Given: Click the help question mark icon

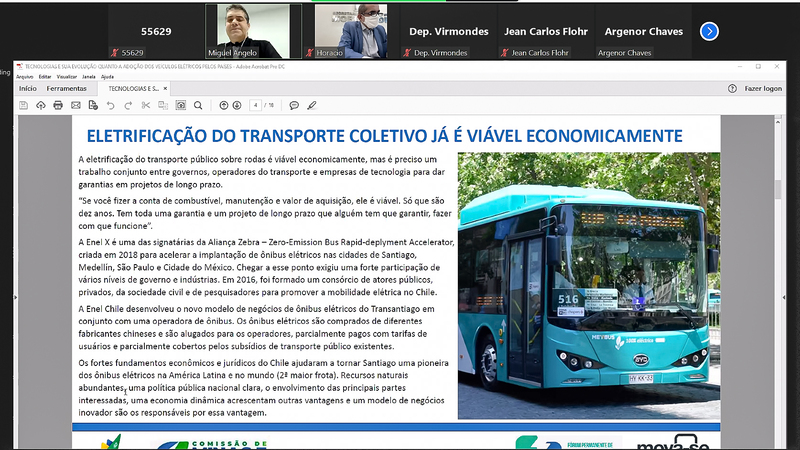Looking at the screenshot, I should (732, 88).
